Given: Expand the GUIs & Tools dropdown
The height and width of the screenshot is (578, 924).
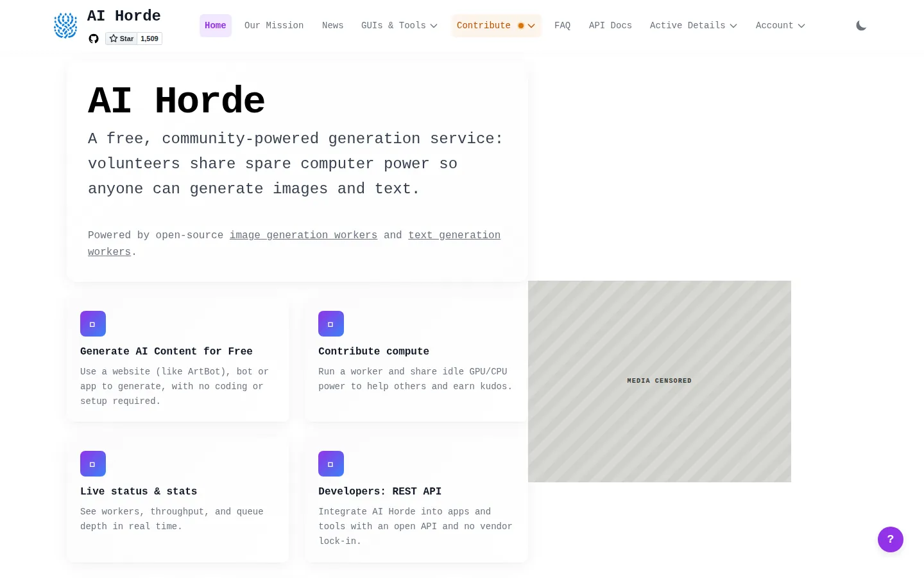Looking at the screenshot, I should tap(399, 26).
